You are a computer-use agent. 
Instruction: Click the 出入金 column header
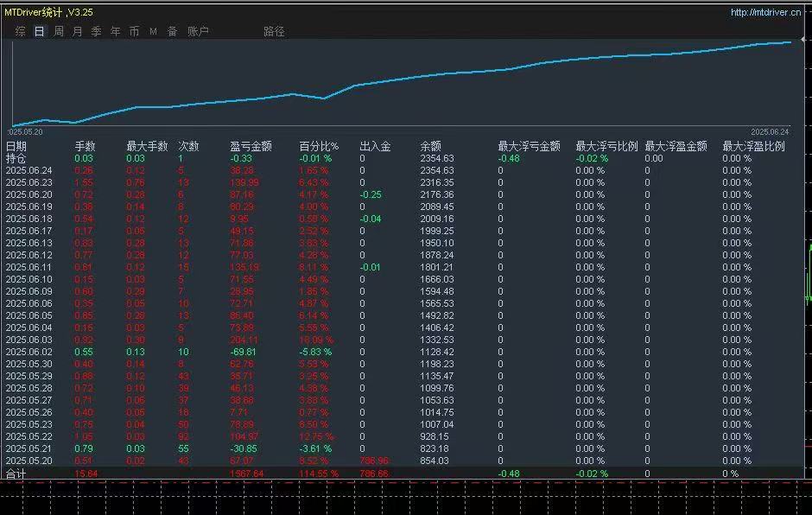(x=375, y=146)
